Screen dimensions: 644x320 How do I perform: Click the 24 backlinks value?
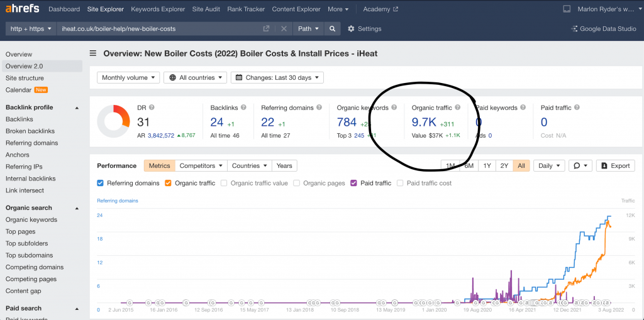coord(217,122)
